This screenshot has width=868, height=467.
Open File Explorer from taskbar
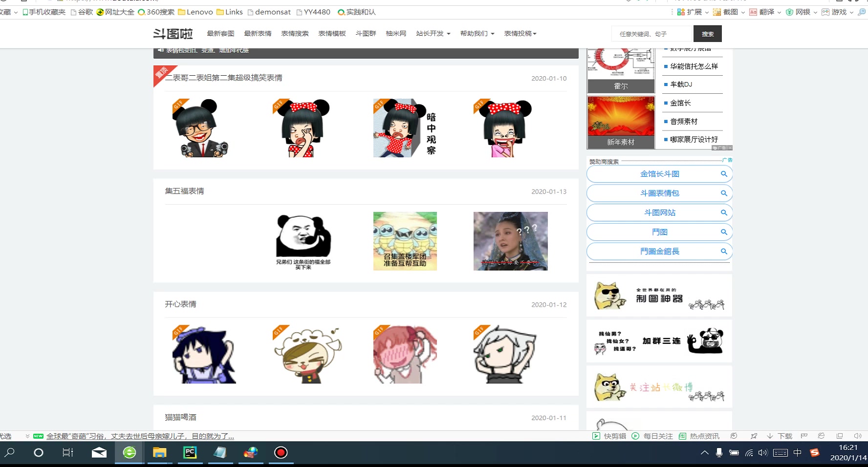pos(159,452)
